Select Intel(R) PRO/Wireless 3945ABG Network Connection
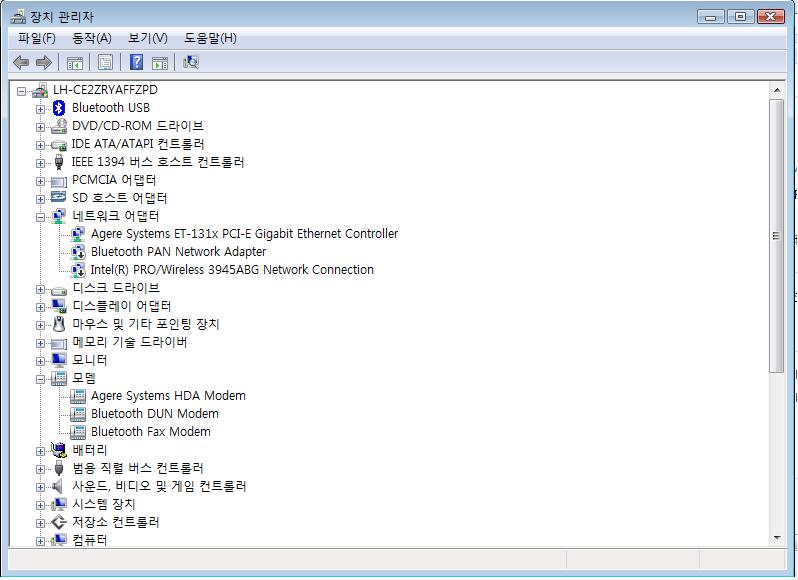 pyautogui.click(x=232, y=270)
